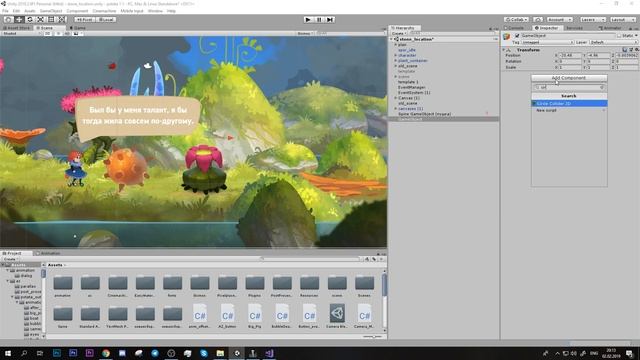Expand the character object in Hierarchy
This screenshot has width=640, height=360.
(x=395, y=55)
